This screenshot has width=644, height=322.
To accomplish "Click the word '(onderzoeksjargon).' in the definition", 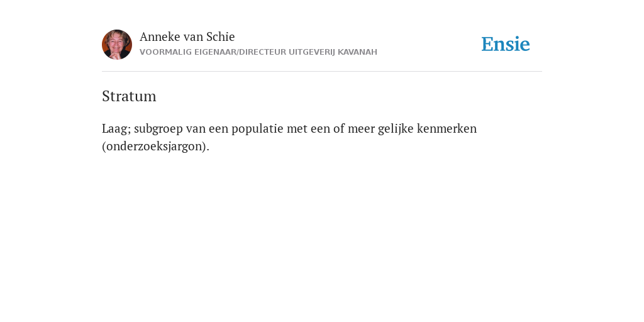I will coord(156,146).
